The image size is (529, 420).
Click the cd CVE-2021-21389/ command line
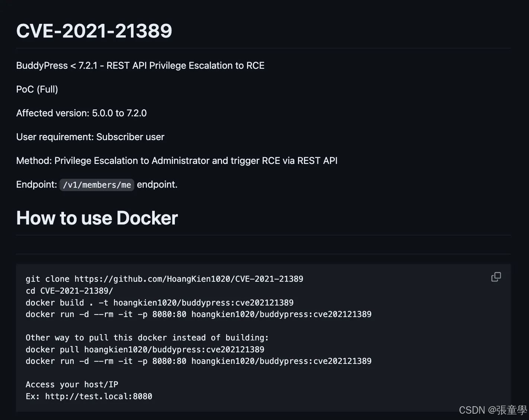(69, 291)
